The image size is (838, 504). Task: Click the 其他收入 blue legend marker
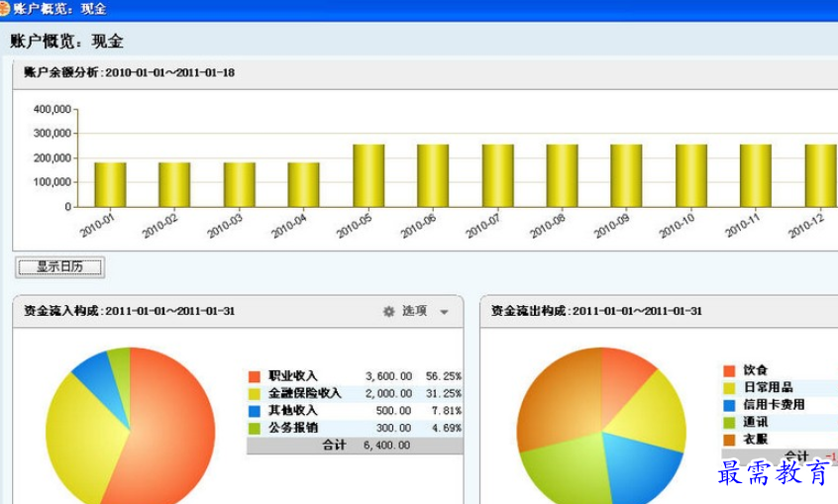pos(254,411)
